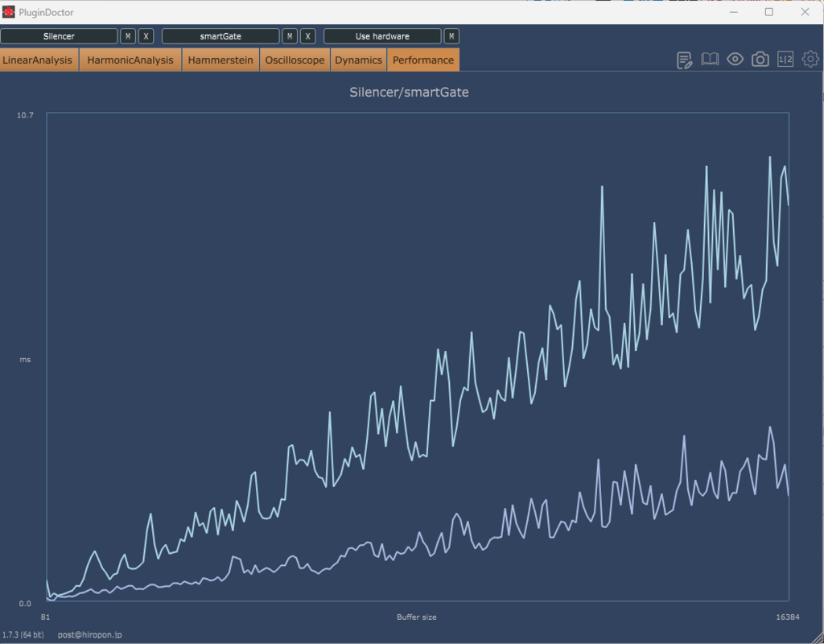824x644 pixels.
Task: Close the PluginDoctor window
Action: (805, 12)
